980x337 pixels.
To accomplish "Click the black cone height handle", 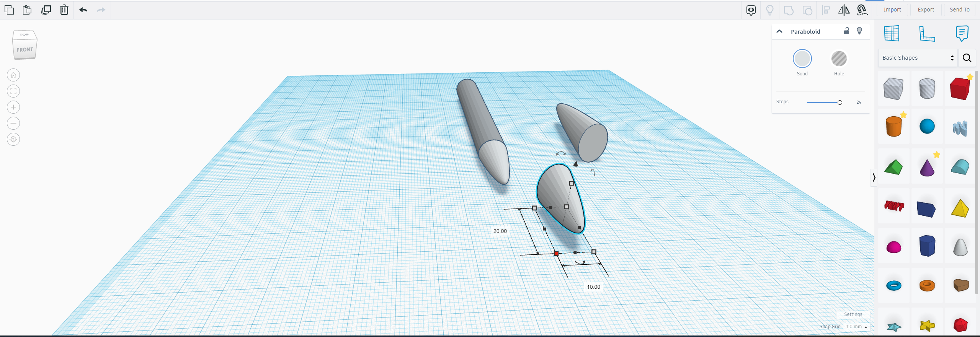I will click(x=575, y=164).
